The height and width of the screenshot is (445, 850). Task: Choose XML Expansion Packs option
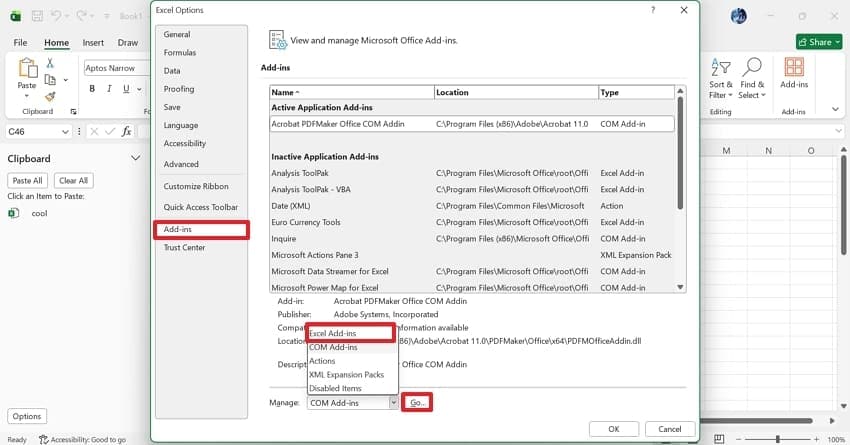coord(352,375)
